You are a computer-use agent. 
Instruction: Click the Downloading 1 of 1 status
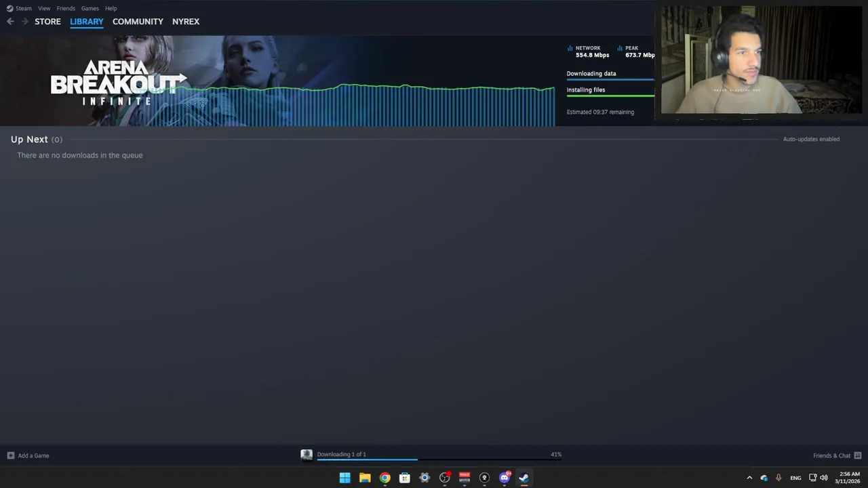[x=341, y=454]
